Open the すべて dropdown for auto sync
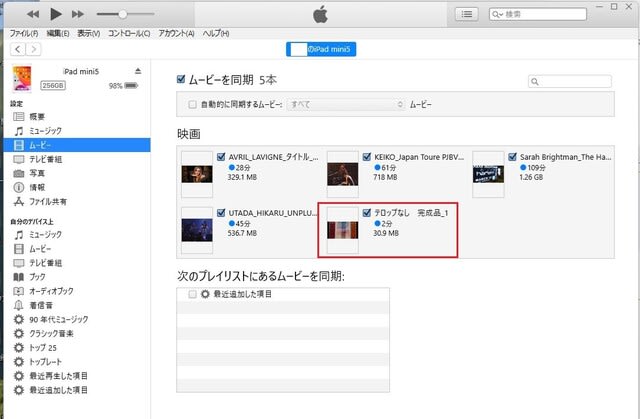640x419 pixels. (346, 104)
